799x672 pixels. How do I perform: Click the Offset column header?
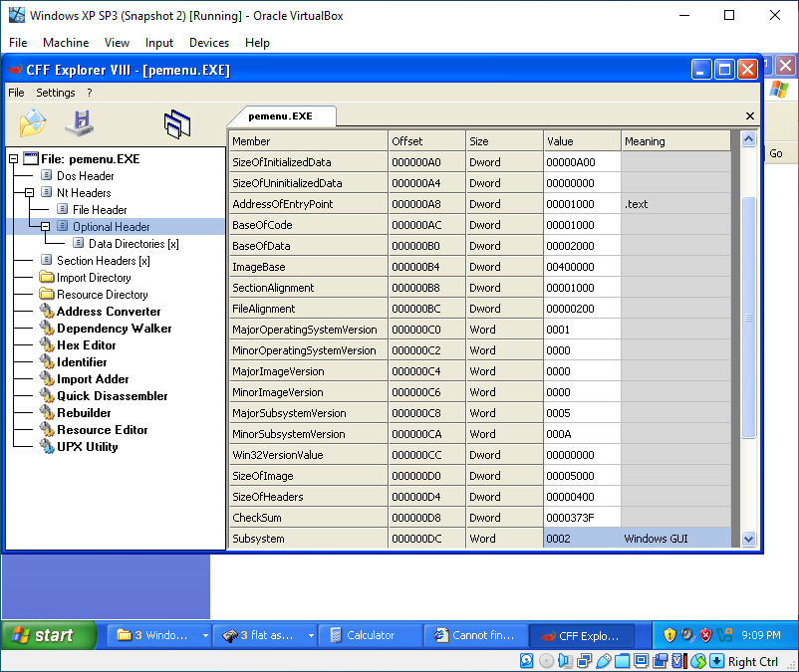(x=427, y=141)
